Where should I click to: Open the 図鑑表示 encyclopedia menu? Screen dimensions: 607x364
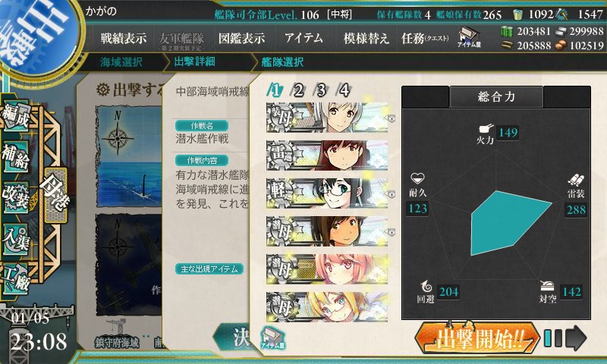point(241,38)
